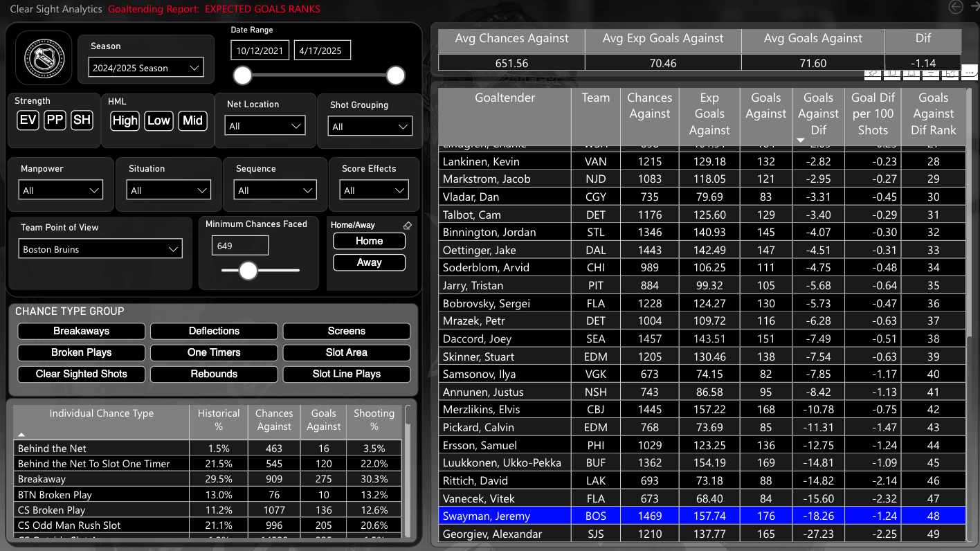Toggle Low danger HML filter

pos(158,120)
